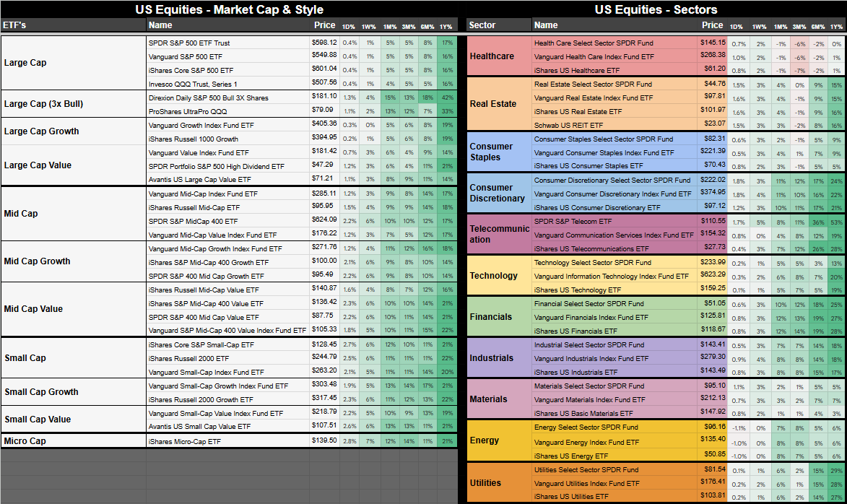Click iShares Russell 2000 ETF name
Screen dimensions: 847x504
pyautogui.click(x=188, y=359)
